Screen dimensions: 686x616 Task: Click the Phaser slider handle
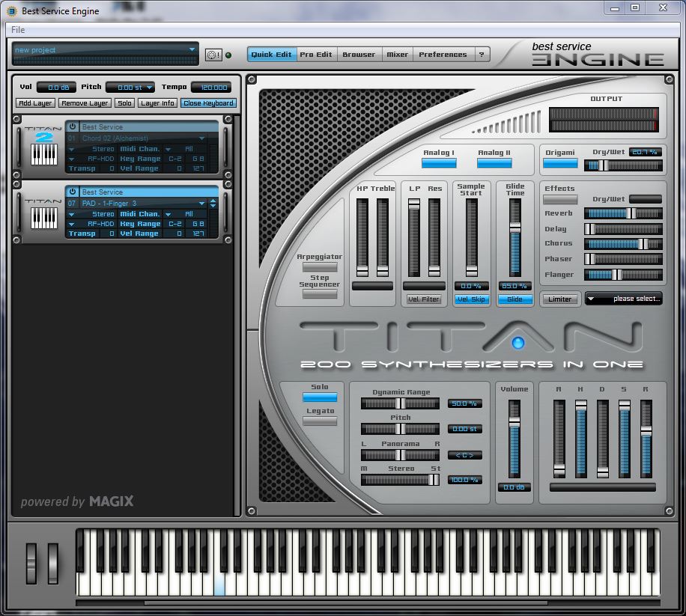coord(589,259)
